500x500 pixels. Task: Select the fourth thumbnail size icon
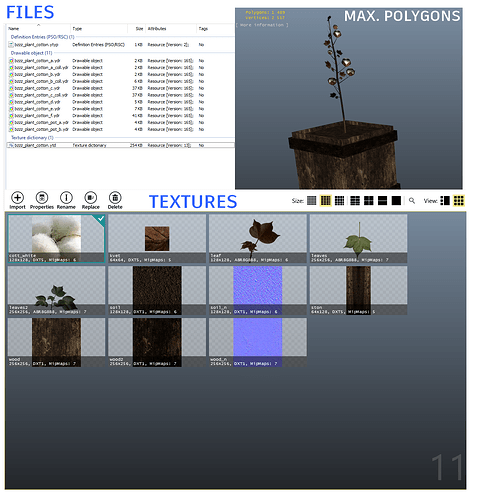pyautogui.click(x=355, y=201)
